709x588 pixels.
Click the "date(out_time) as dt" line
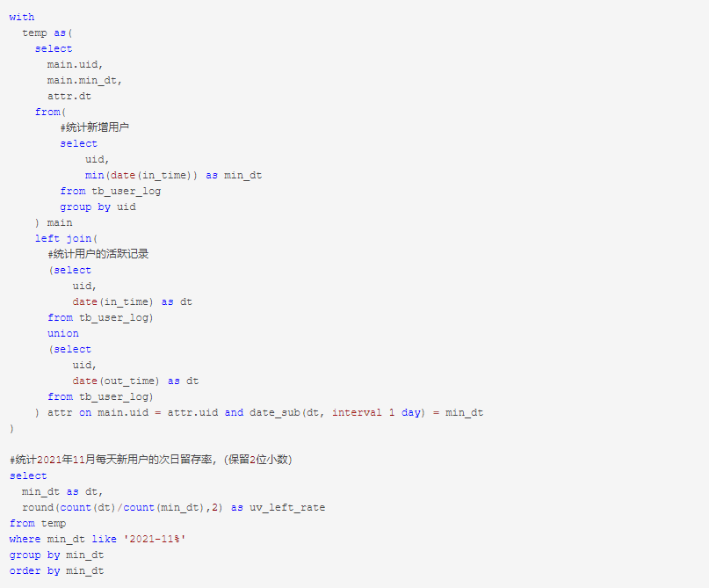[135, 381]
